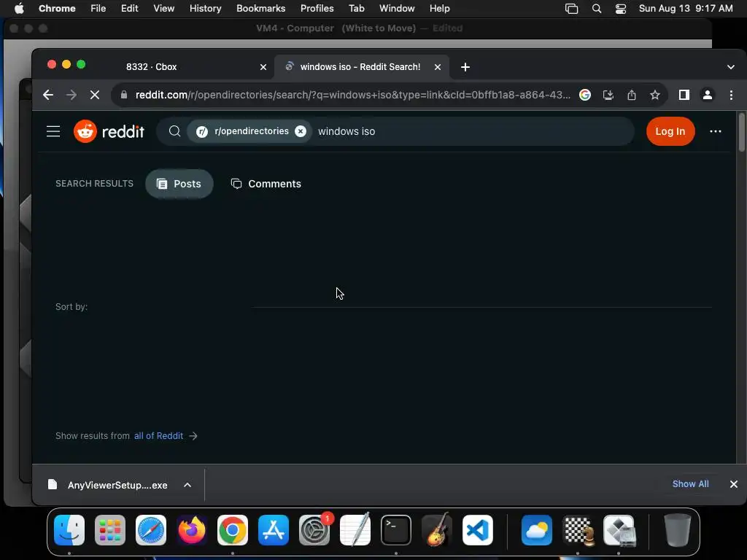Open the Window menu
This screenshot has height=560, width=747.
(397, 8)
